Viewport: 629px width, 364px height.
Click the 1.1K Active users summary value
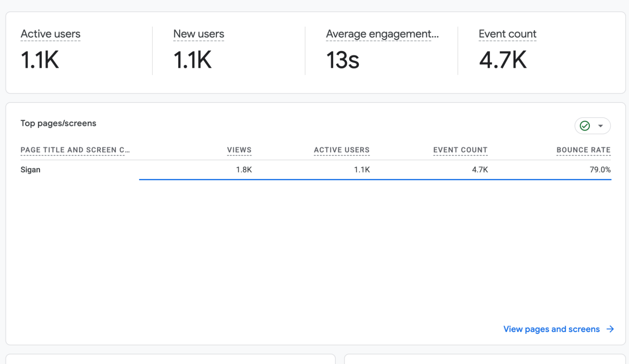click(x=40, y=60)
